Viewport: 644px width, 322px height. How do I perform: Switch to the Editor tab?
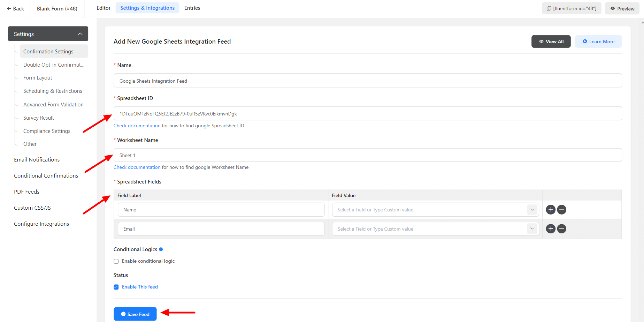point(103,8)
